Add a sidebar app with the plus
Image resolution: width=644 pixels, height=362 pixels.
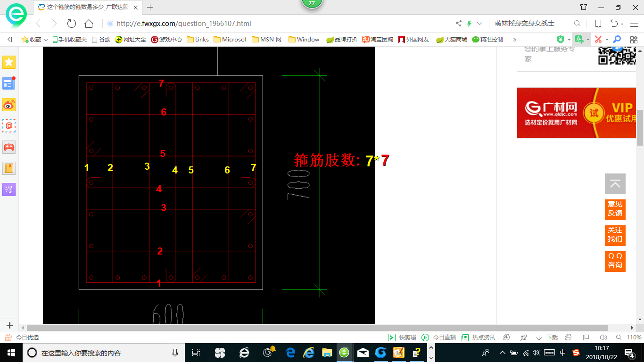9,326
